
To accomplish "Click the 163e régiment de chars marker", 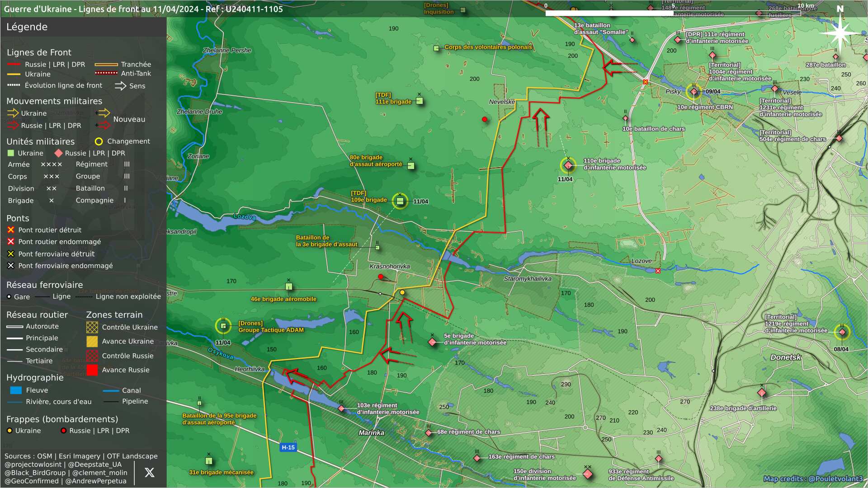I will point(477,458).
